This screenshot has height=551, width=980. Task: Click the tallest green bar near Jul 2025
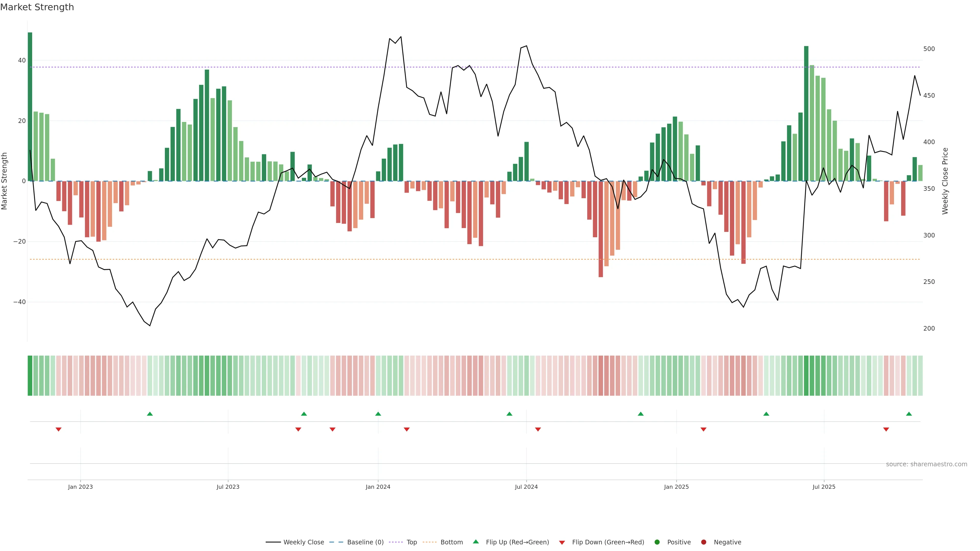(806, 114)
